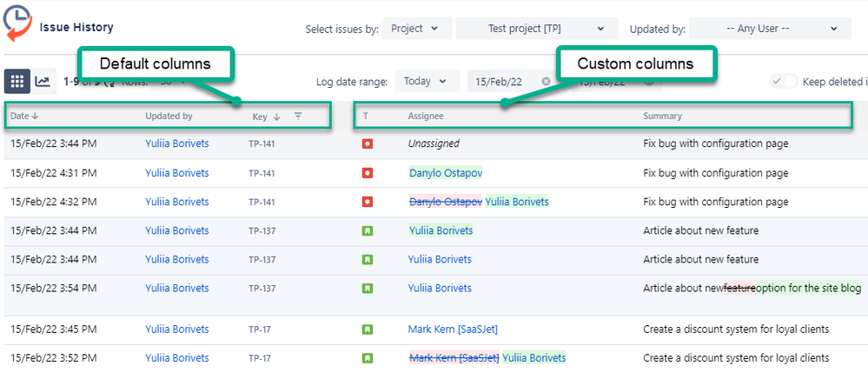
Task: Click the Date column sort arrow
Action: point(36,117)
